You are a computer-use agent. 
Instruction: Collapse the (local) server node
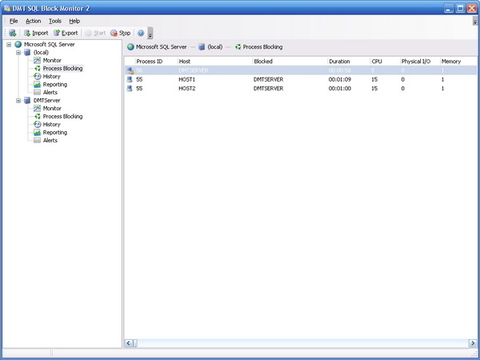pyautogui.click(x=19, y=52)
